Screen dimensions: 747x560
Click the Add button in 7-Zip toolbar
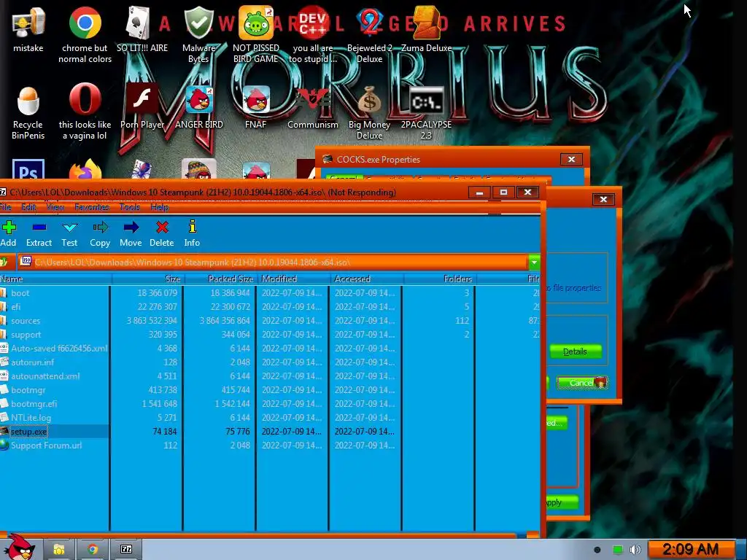8,234
